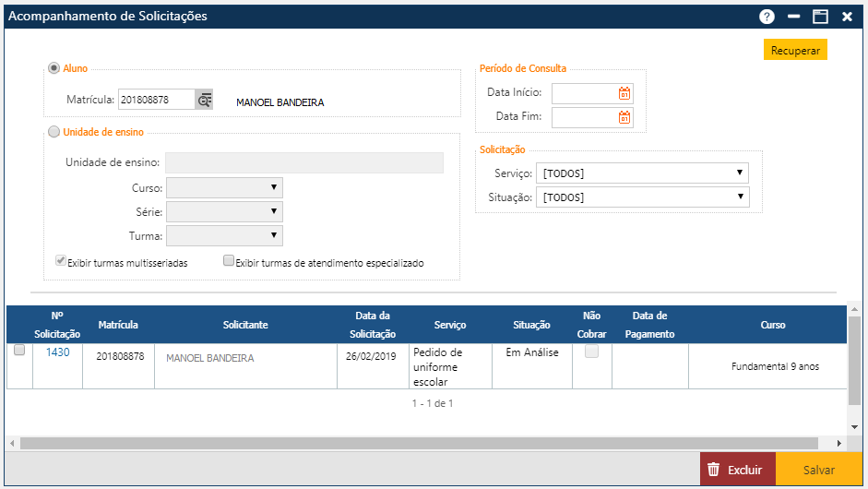Click the Solicitante column header
Screen dimensions: 868x489
pos(245,325)
